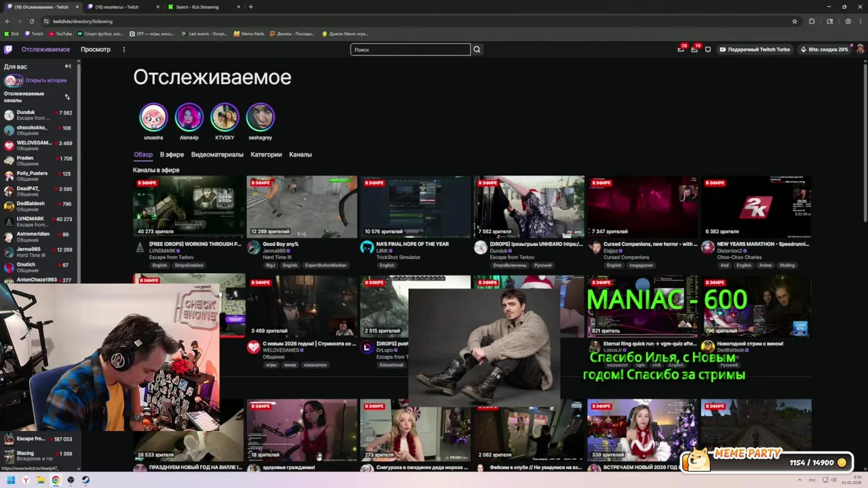Close the Отслеживаемое - Twitch browser tab

point(77,7)
